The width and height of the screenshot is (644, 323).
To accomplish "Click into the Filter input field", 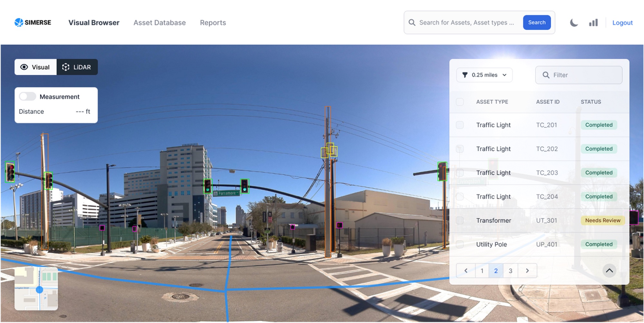I will (579, 75).
